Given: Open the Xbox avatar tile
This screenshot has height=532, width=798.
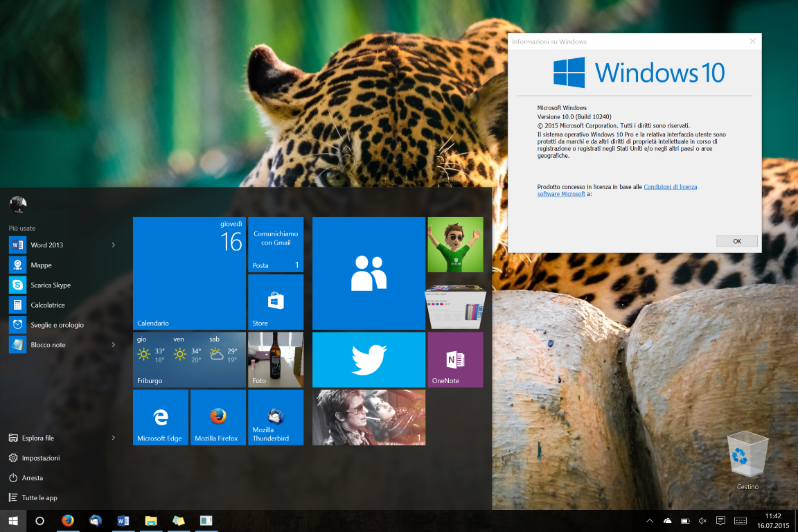Looking at the screenshot, I should [x=456, y=245].
